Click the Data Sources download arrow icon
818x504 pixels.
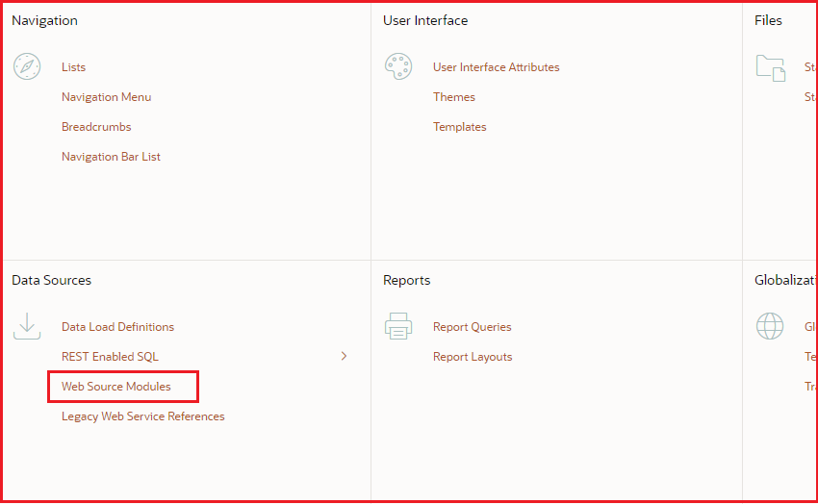[27, 326]
